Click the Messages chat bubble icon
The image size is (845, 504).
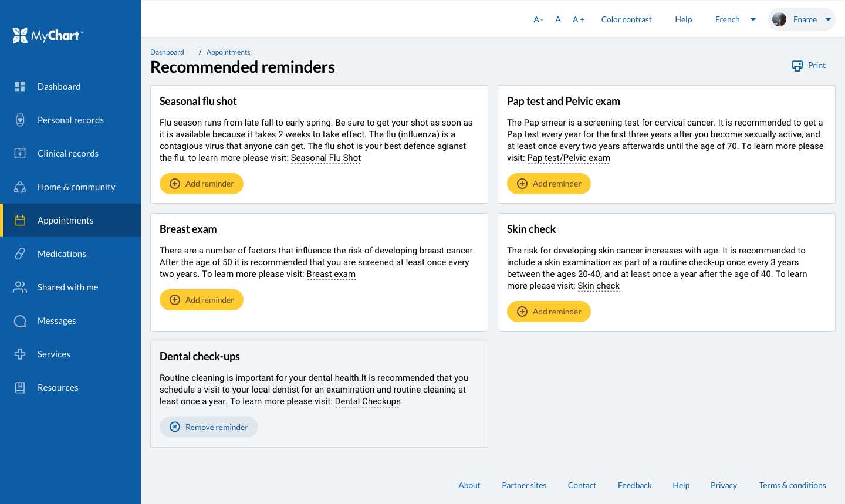coord(20,321)
